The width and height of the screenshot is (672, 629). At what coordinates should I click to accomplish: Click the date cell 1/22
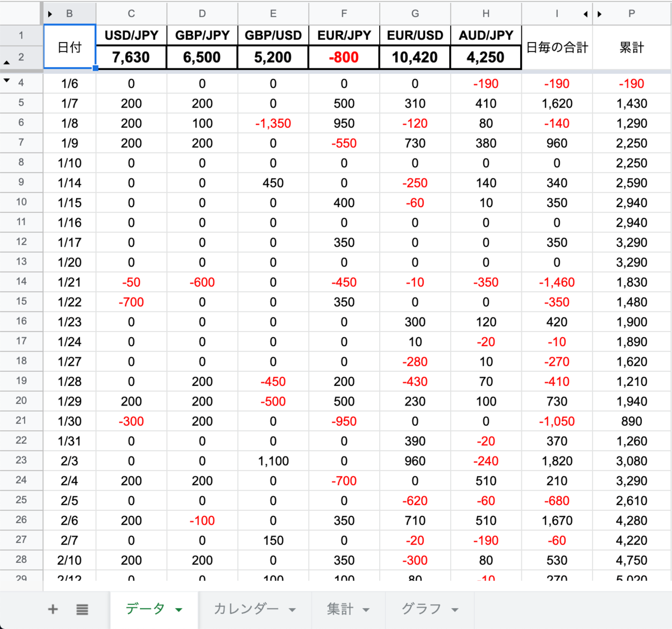[69, 302]
